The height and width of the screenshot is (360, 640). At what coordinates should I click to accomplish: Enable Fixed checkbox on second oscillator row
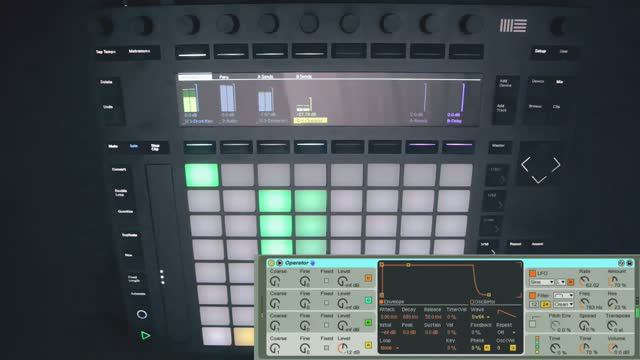click(x=326, y=303)
